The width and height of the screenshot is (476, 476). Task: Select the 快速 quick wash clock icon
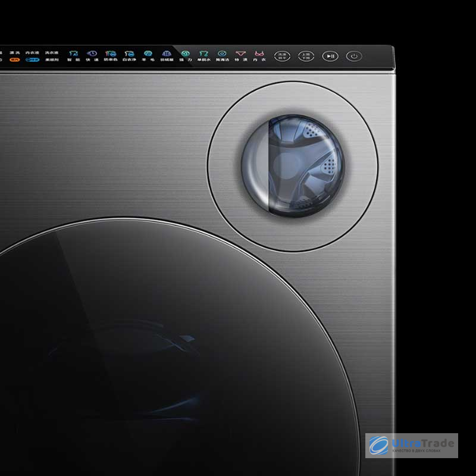tap(92, 54)
